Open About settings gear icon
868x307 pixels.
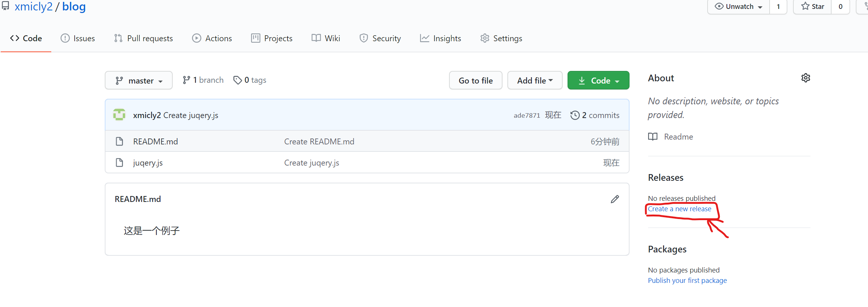pos(806,78)
